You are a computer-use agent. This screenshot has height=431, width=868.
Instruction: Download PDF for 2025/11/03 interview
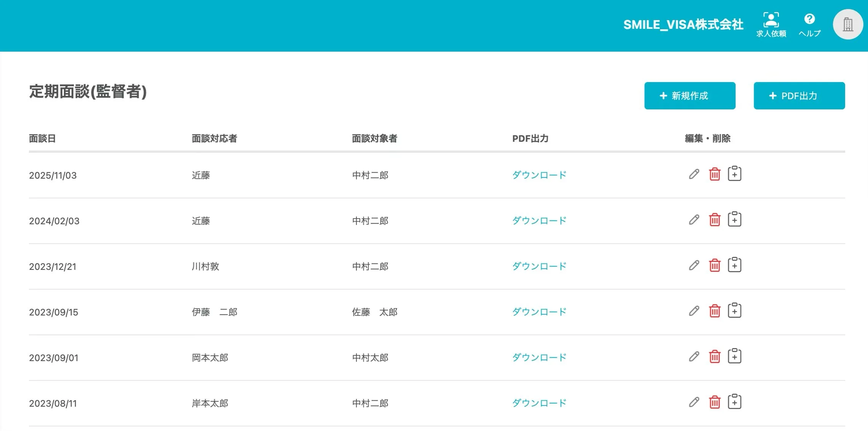pos(539,175)
